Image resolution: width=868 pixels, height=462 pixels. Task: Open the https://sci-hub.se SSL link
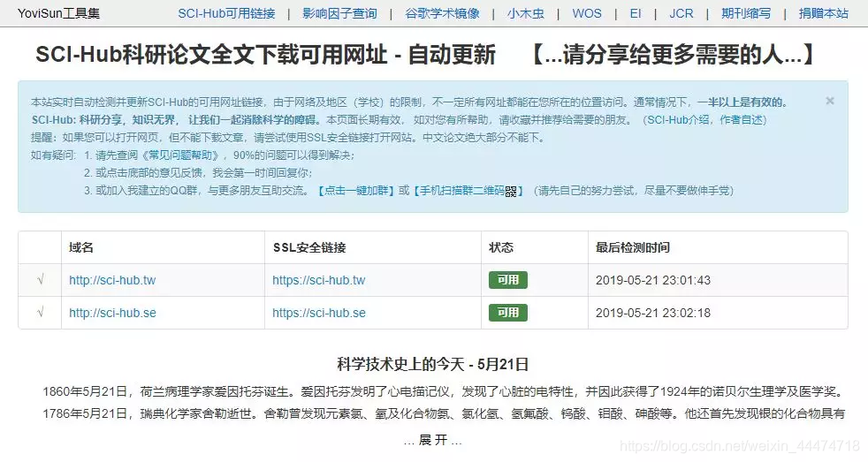tap(319, 313)
